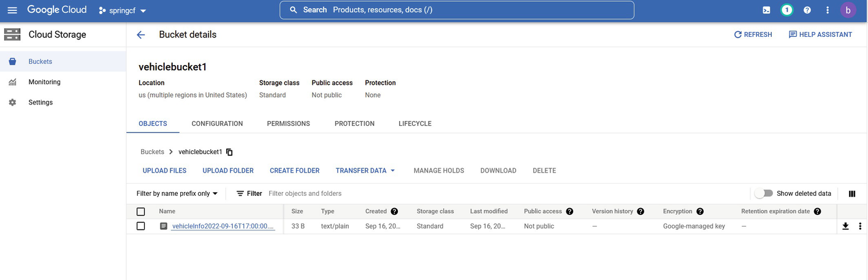Screen dimensions: 868x280
Task: Toggle Show deleted data switch
Action: click(763, 193)
